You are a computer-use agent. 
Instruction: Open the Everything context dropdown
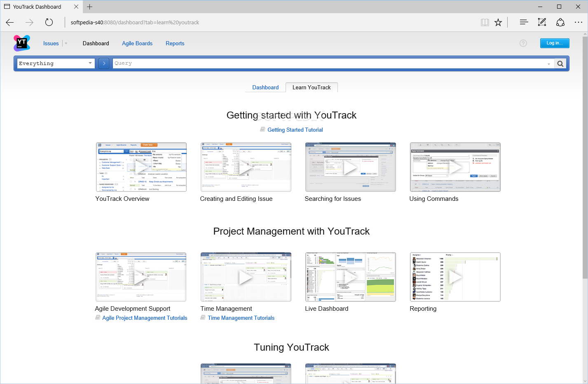point(56,63)
